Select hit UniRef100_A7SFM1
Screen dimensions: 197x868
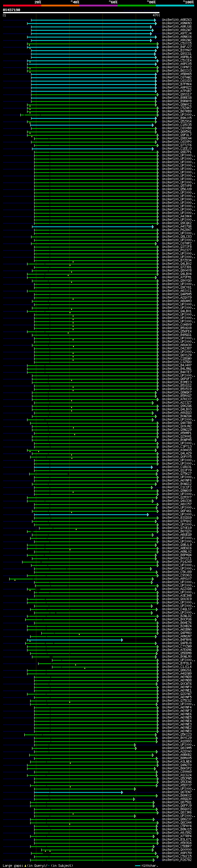point(177,277)
